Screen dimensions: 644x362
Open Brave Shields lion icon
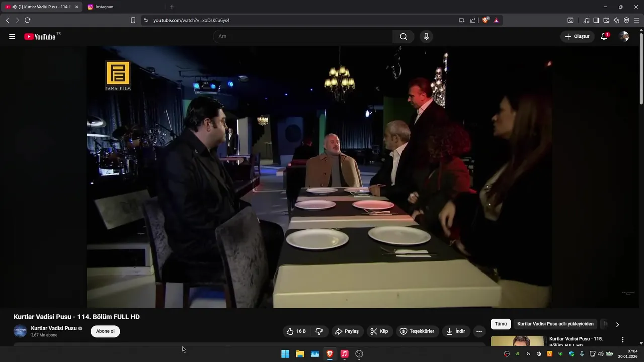pos(486,20)
